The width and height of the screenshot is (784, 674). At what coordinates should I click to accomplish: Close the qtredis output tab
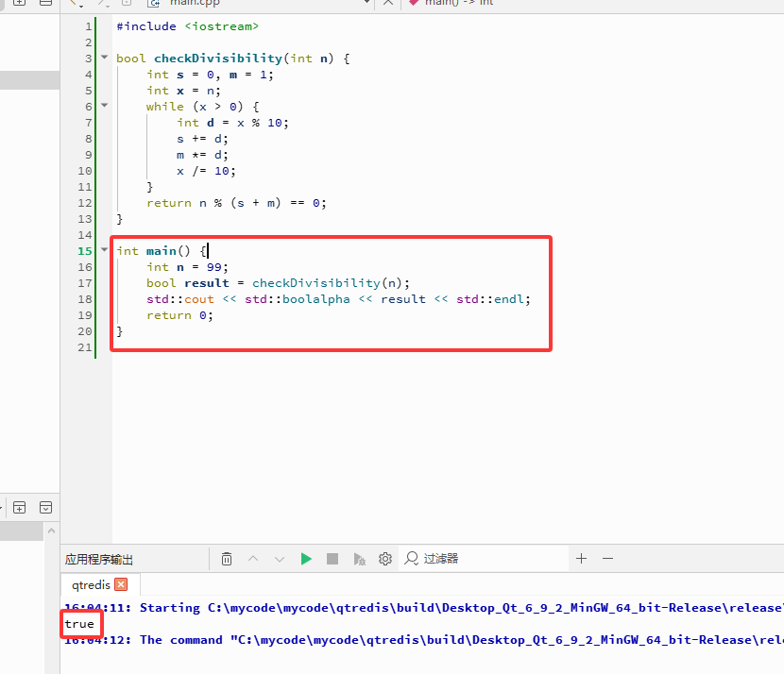tap(121, 584)
